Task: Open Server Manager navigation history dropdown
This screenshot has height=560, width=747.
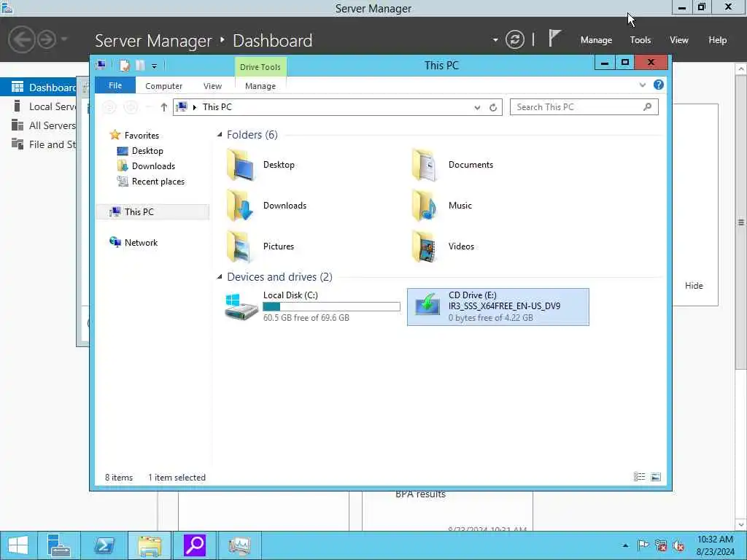Action: (64, 39)
